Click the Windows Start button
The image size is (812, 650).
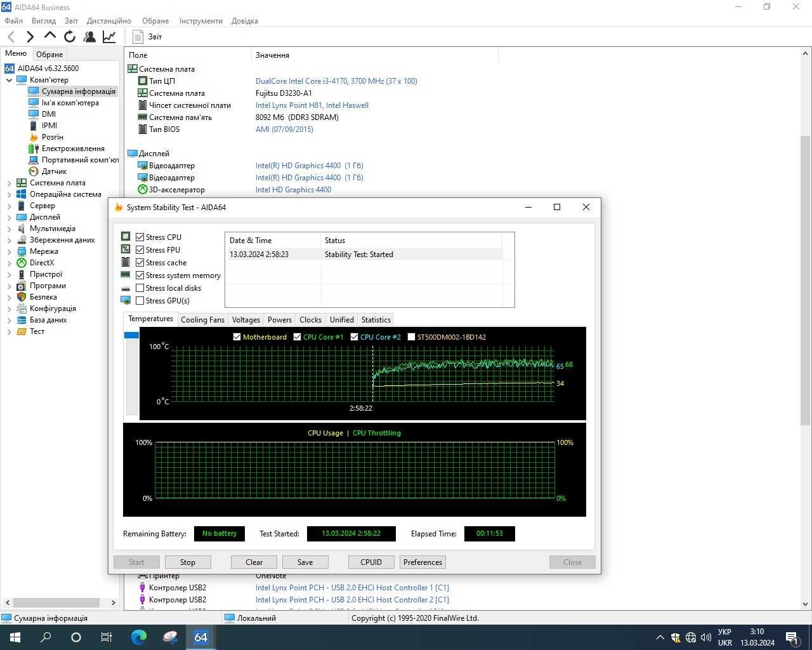tap(15, 637)
